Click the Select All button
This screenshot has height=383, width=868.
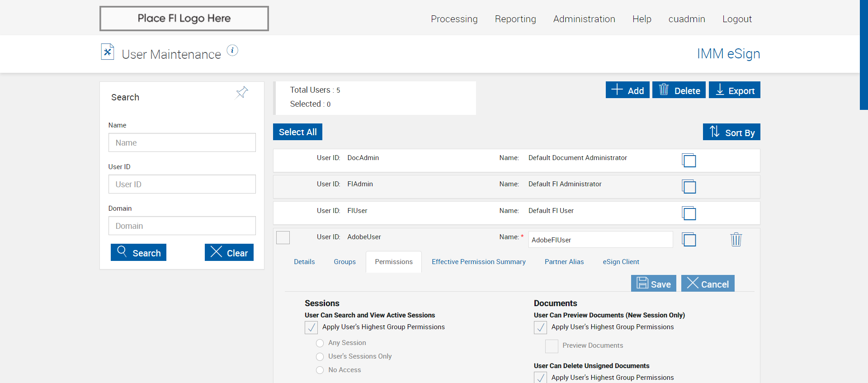[297, 132]
